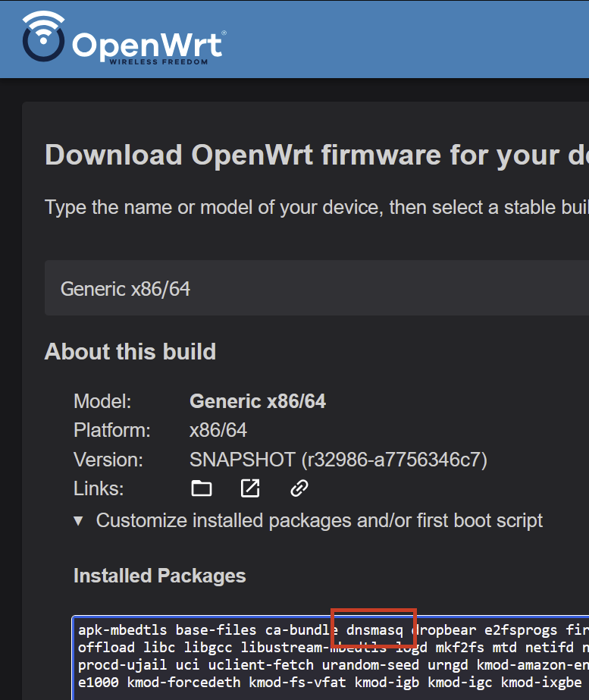Open the external link icon in Links row
The width and height of the screenshot is (589, 700).
tap(250, 489)
